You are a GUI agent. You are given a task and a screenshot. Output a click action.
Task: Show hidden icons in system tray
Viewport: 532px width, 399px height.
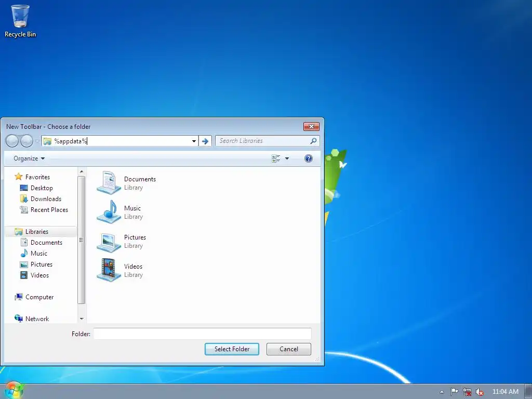(x=442, y=392)
